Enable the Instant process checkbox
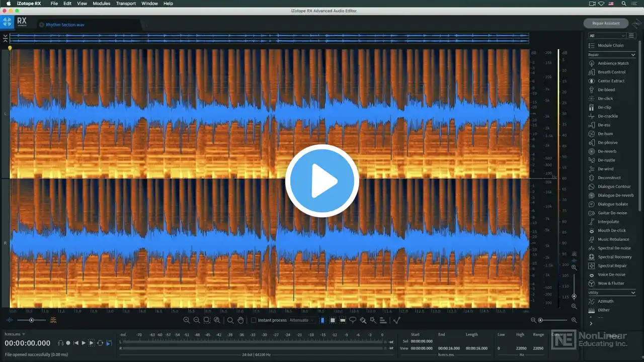The height and width of the screenshot is (362, 644). 254,320
